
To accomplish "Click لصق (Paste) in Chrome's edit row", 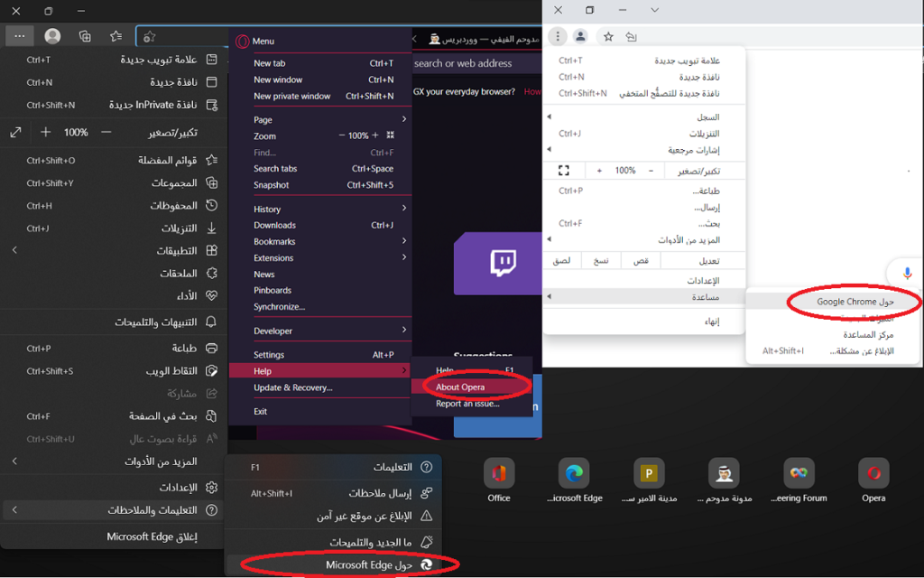I will (x=561, y=260).
